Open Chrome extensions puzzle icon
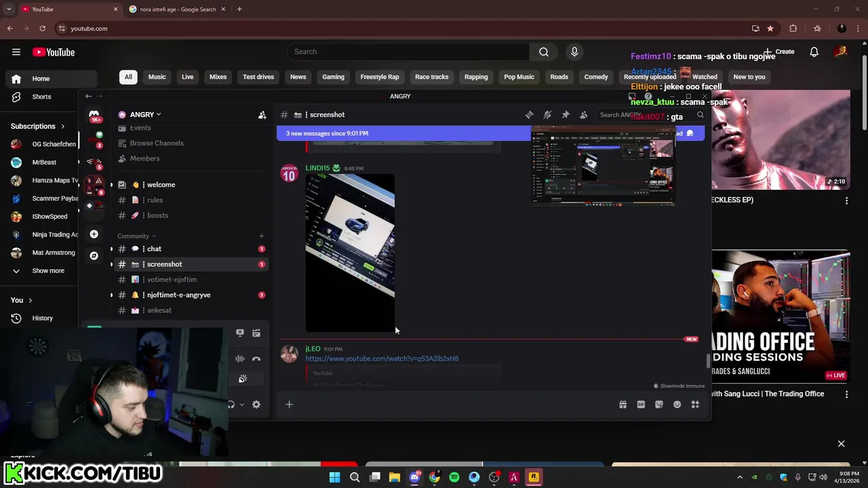This screenshot has width=868, height=488. (x=793, y=28)
